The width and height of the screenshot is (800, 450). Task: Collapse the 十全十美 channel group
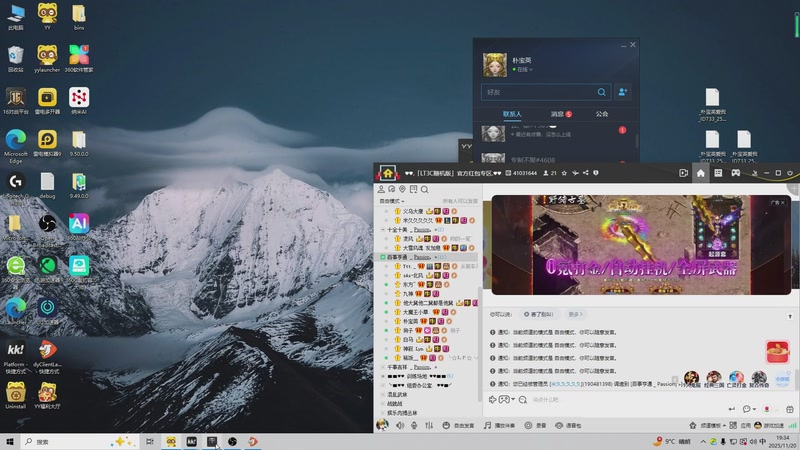tap(383, 230)
